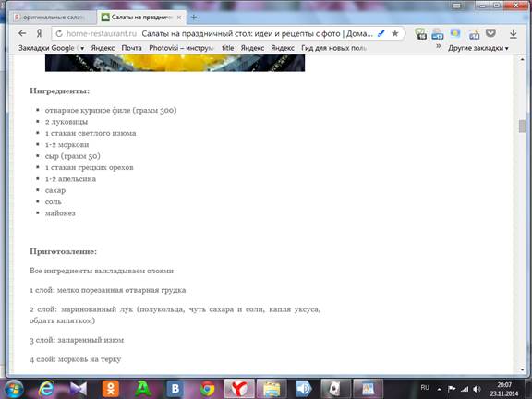Click the salad photo at page top
The height and width of the screenshot is (399, 532).
click(175, 63)
